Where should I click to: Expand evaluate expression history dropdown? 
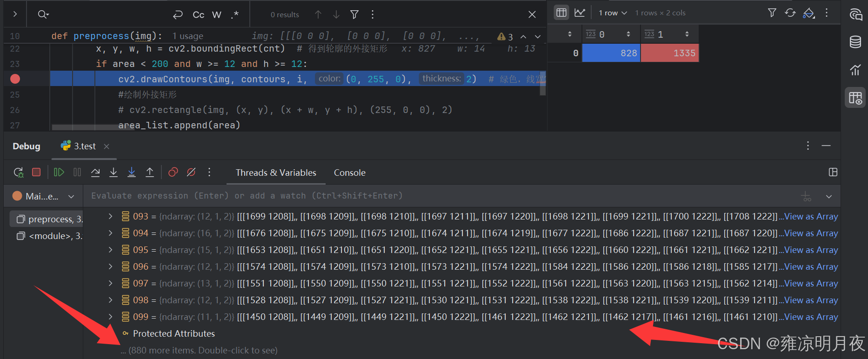click(829, 196)
